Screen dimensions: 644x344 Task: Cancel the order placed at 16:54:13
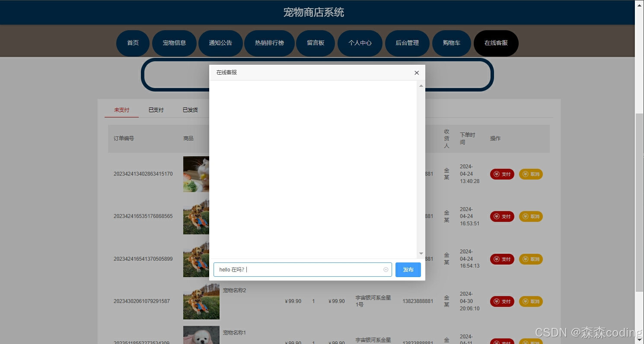531,259
